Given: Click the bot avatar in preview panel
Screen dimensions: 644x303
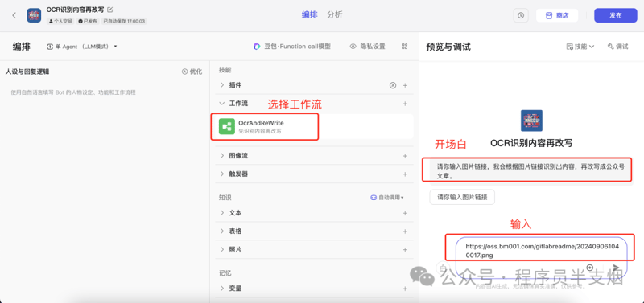Looking at the screenshot, I should (x=531, y=121).
